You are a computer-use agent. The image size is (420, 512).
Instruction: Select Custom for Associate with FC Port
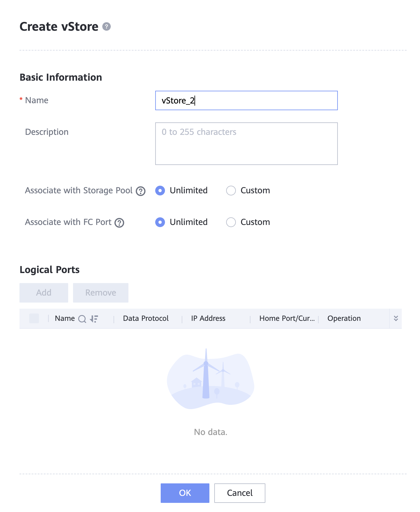tap(231, 222)
